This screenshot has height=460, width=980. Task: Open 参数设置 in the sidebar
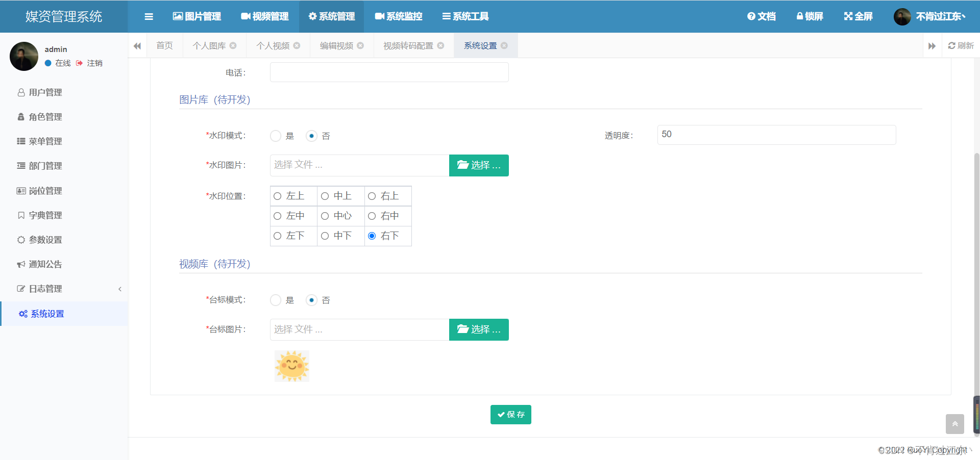point(64,240)
